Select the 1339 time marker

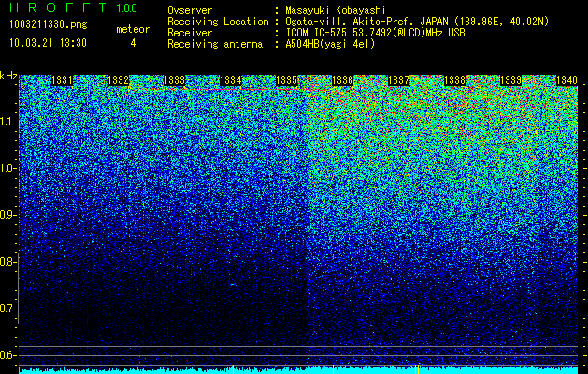click(510, 80)
